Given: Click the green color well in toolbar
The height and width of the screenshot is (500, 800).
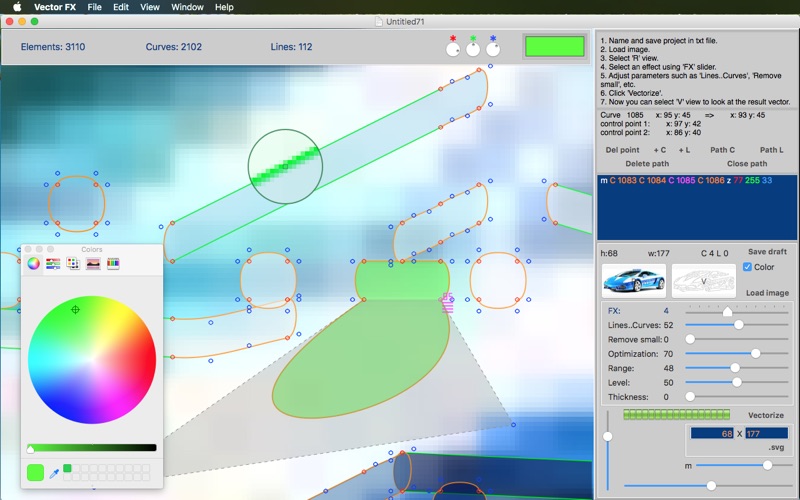Looking at the screenshot, I should point(555,46).
